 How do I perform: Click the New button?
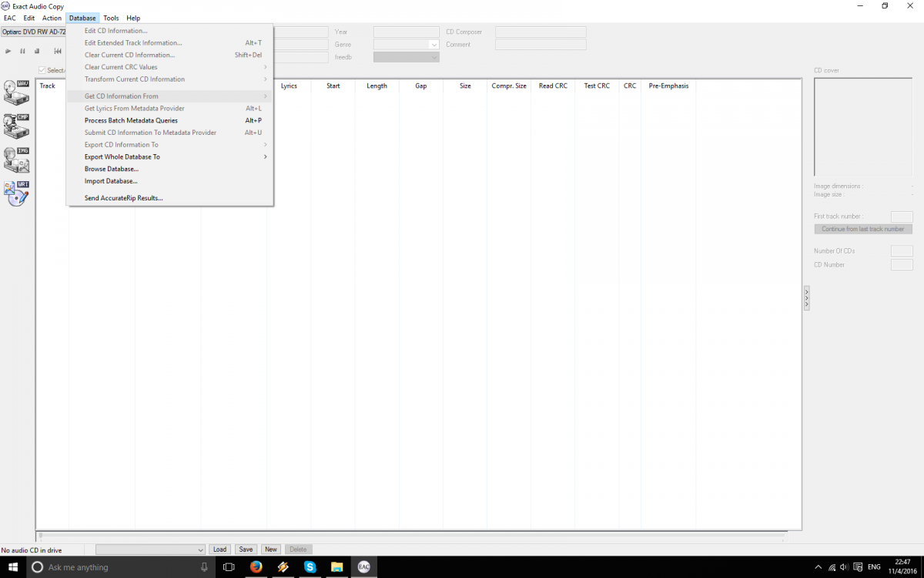tap(270, 549)
